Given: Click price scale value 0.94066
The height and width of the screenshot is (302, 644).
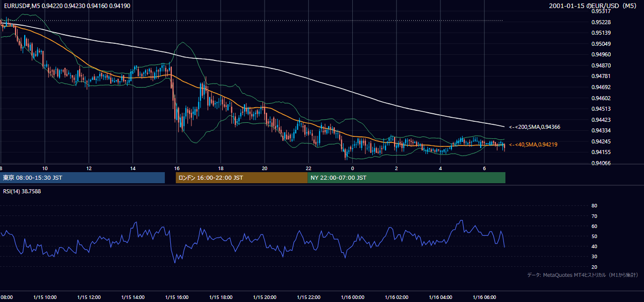Looking at the screenshot, I should coord(601,163).
